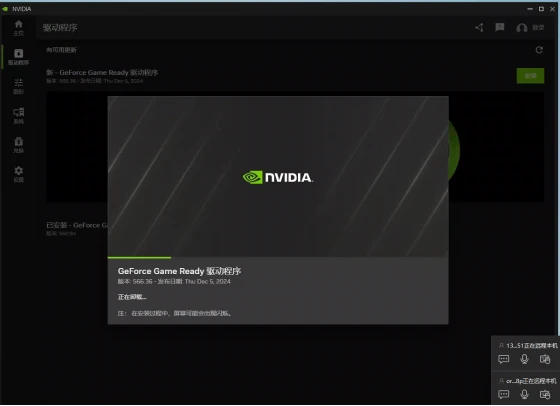Open the Graphics sliders sidebar icon
The width and height of the screenshot is (560, 406).
[19, 86]
